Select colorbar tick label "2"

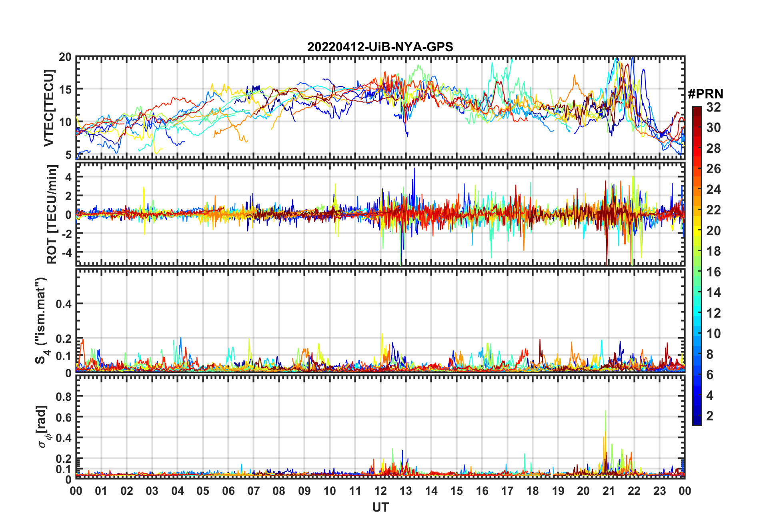710,416
